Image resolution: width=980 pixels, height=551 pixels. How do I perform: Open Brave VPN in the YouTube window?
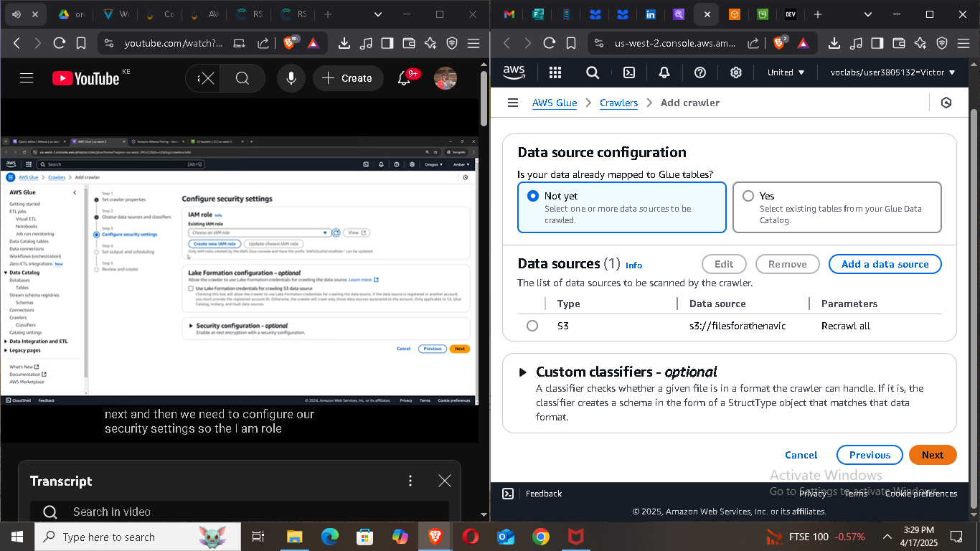tap(452, 43)
